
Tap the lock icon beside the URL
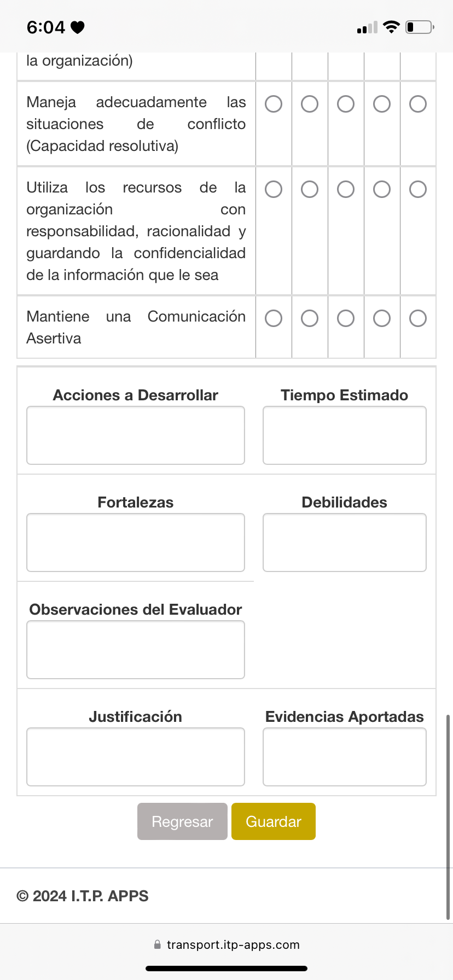click(x=158, y=944)
